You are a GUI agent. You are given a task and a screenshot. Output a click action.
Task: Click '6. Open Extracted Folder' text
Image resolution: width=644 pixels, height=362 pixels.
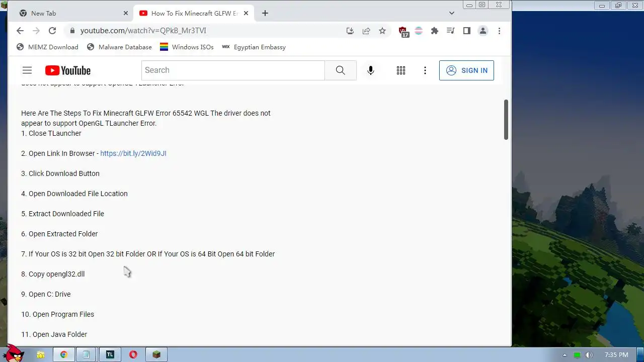point(59,234)
